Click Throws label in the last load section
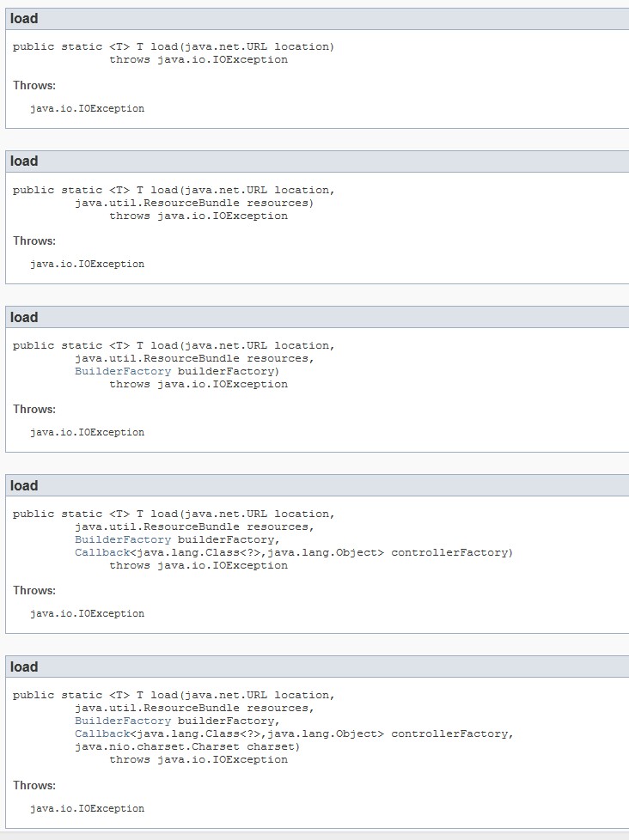Viewport: 629px width, 840px height. point(34,785)
